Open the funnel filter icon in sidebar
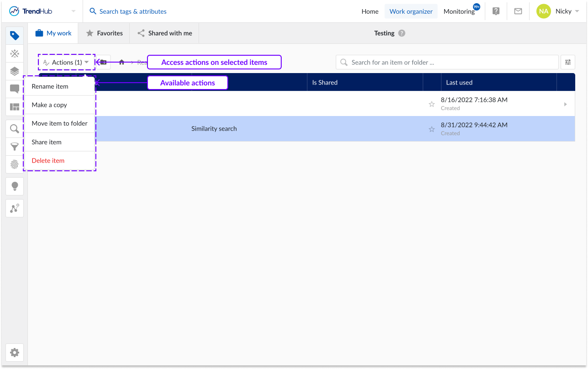The image size is (588, 369). tap(15, 147)
